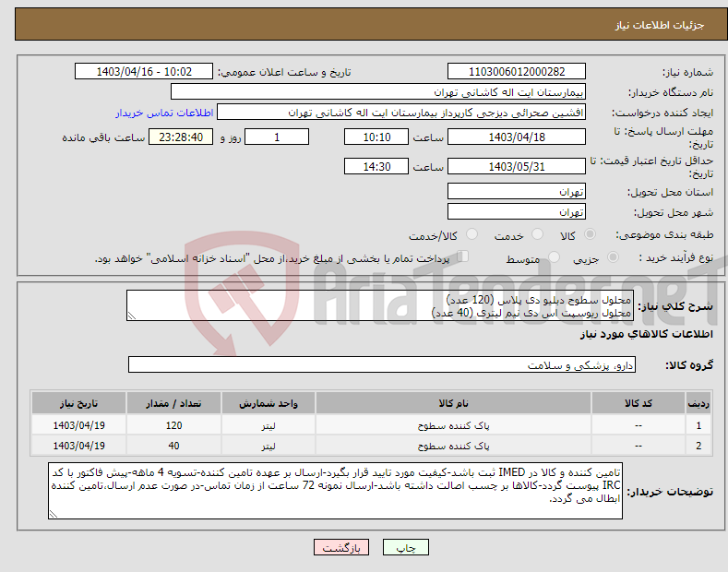Click the کد کالا column header
Image resolution: width=728 pixels, height=572 pixels.
pos(638,403)
